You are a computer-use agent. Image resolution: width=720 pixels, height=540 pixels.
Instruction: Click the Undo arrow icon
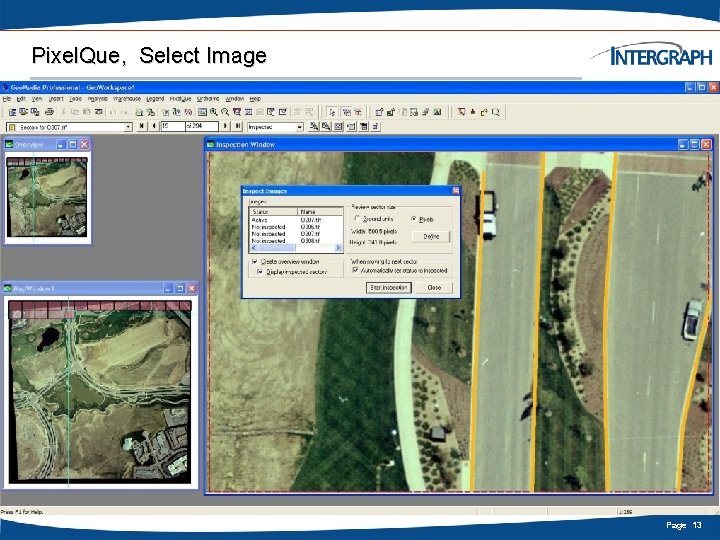112,112
